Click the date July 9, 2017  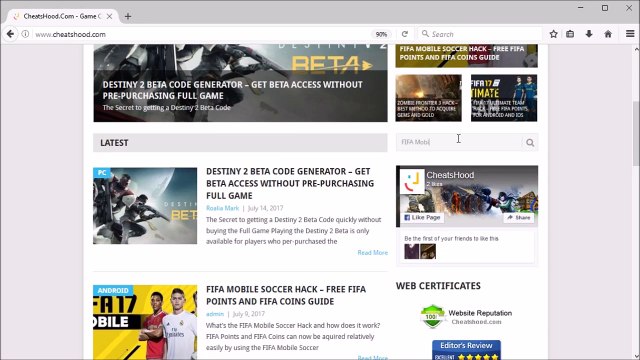[249, 314]
